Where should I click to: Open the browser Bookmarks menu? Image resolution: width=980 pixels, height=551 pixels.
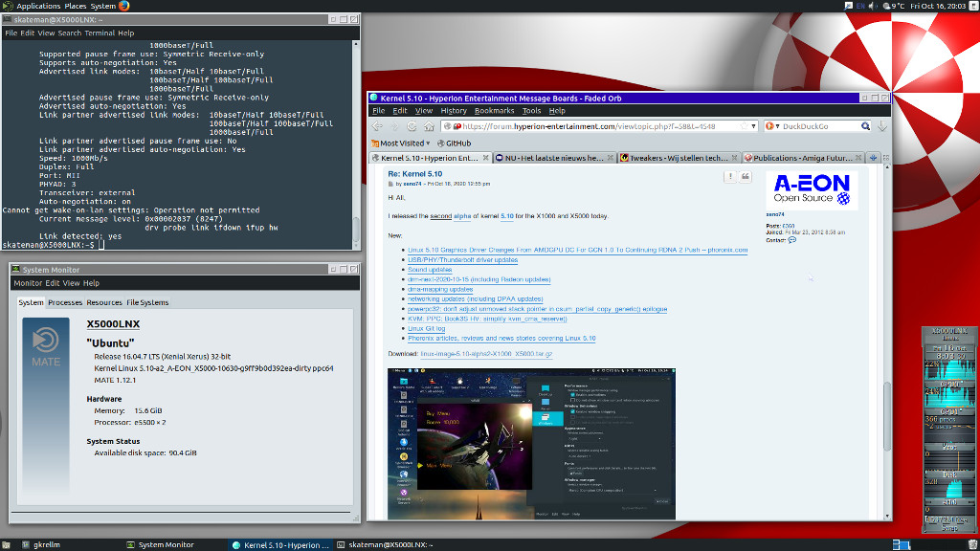(x=495, y=111)
